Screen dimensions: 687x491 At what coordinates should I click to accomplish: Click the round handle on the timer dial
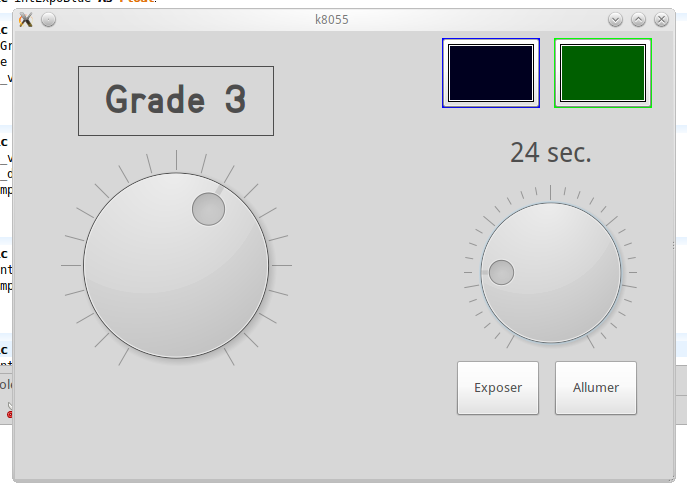tap(500, 272)
